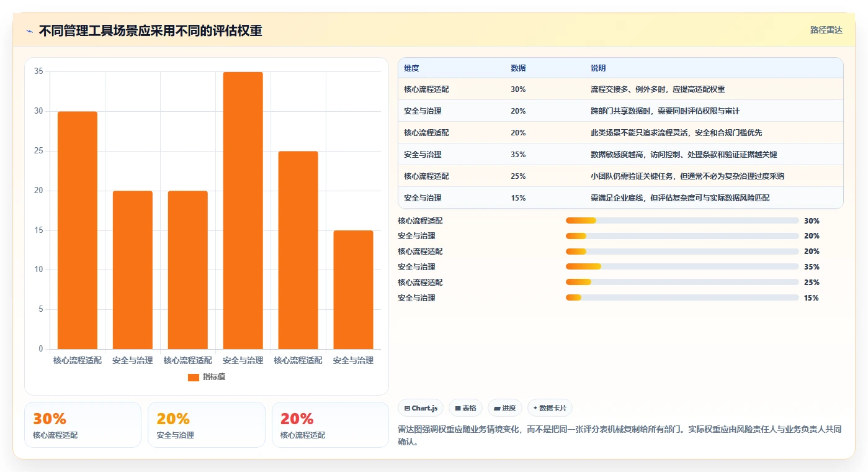Click the chart bar reaching 25
The width and height of the screenshot is (868, 472).
[298, 250]
